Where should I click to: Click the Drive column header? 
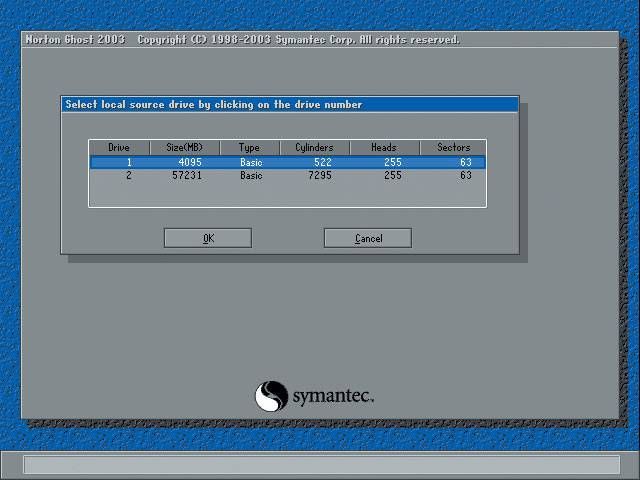point(119,147)
